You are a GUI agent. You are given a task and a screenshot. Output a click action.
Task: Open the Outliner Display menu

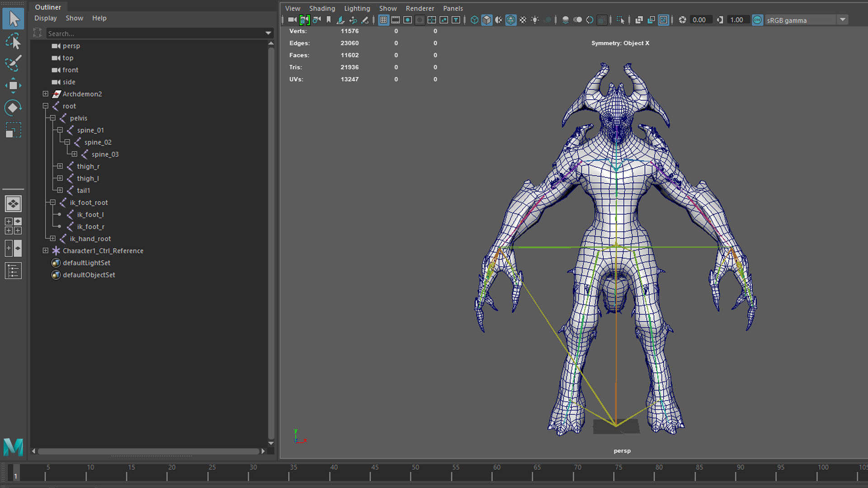point(46,18)
